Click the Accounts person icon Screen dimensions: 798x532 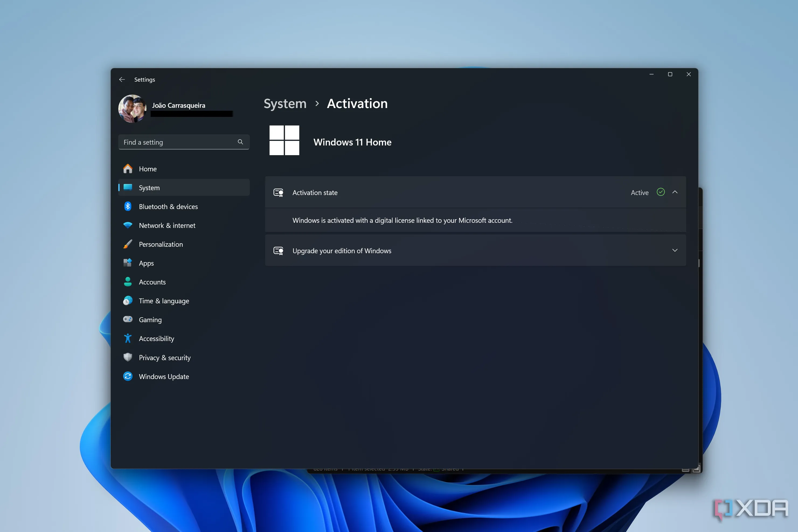128,281
